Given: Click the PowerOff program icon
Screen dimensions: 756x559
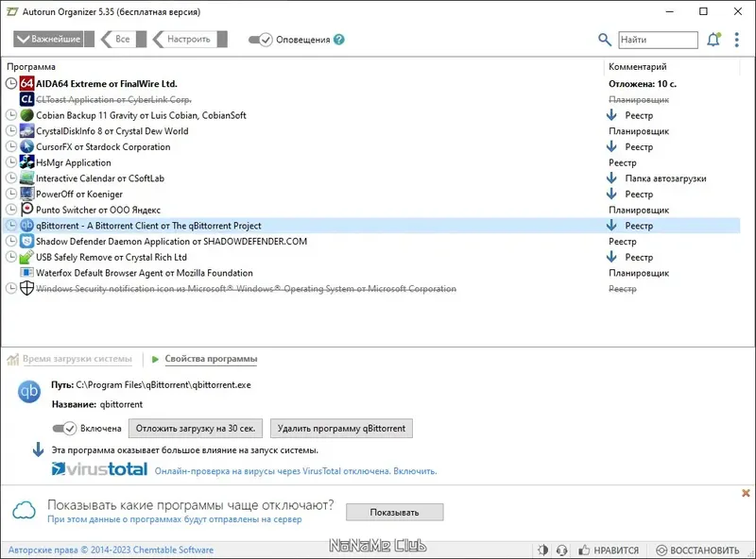Looking at the screenshot, I should tap(27, 194).
